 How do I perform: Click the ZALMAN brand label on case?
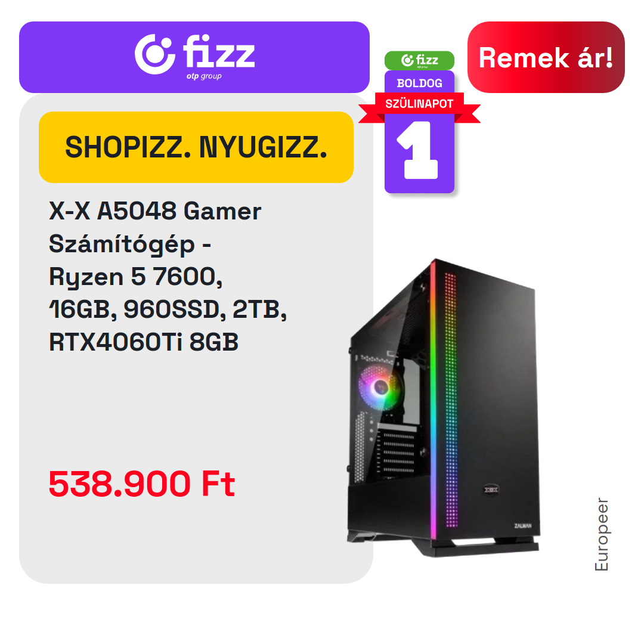point(523,526)
